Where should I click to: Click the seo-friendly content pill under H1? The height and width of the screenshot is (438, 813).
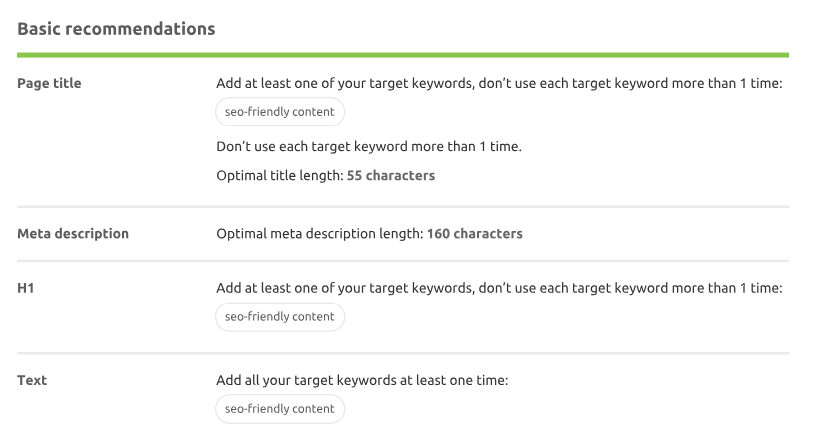(280, 317)
